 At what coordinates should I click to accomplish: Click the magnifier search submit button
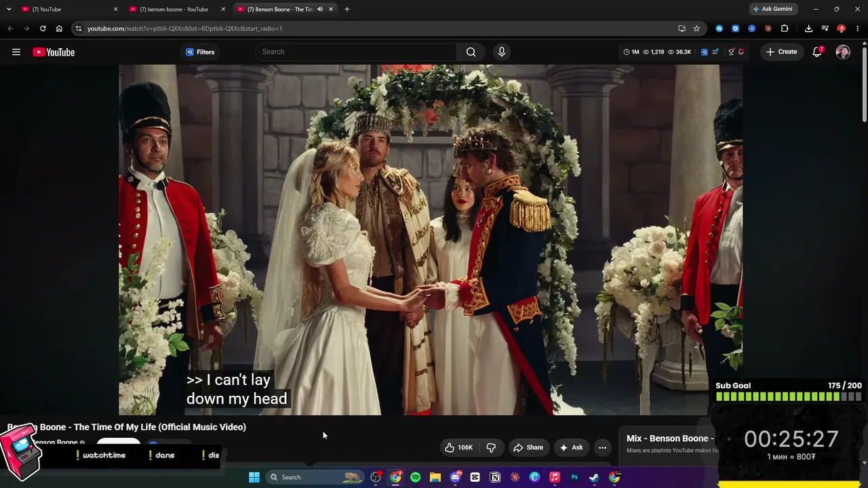(471, 52)
